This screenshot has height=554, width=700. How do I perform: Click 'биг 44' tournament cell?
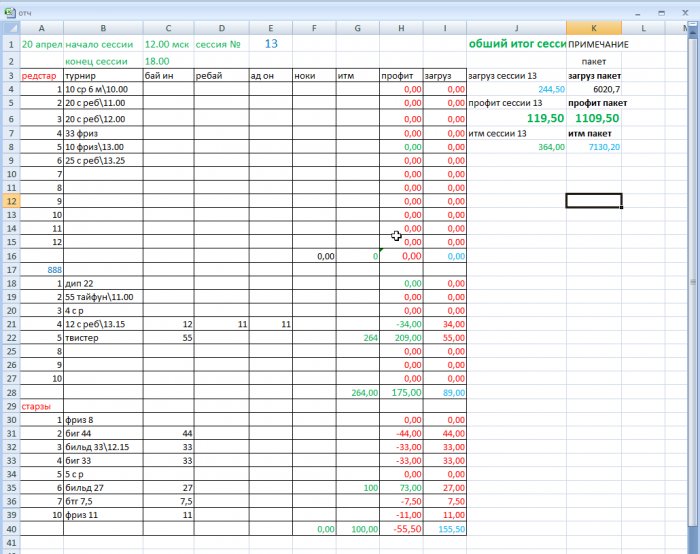pos(103,433)
